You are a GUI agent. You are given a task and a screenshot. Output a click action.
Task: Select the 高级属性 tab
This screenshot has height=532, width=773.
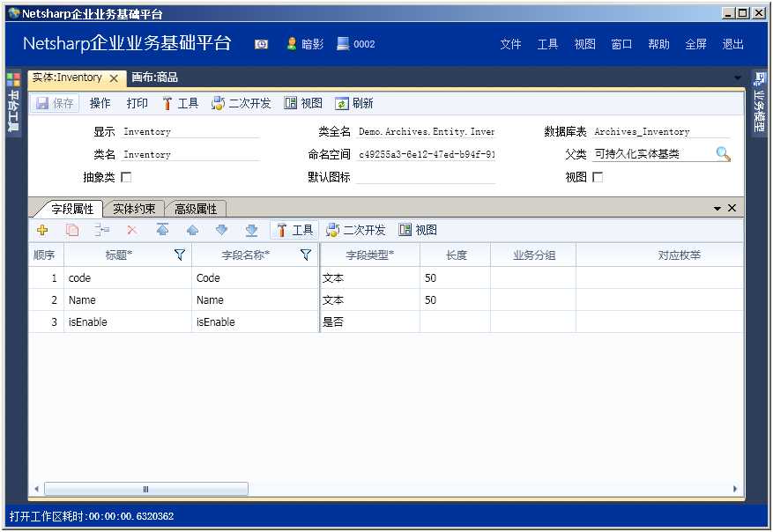[195, 209]
